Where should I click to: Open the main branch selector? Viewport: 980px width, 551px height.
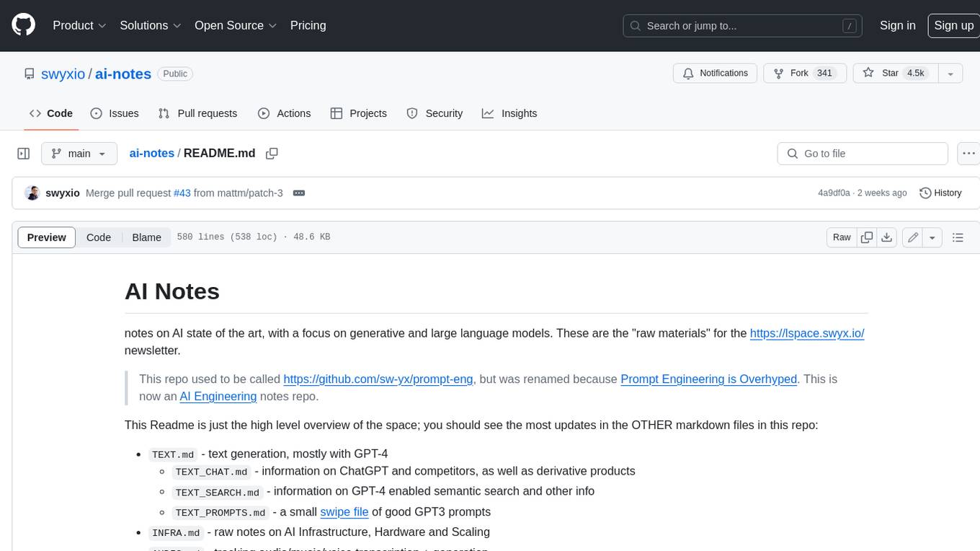[x=79, y=154]
